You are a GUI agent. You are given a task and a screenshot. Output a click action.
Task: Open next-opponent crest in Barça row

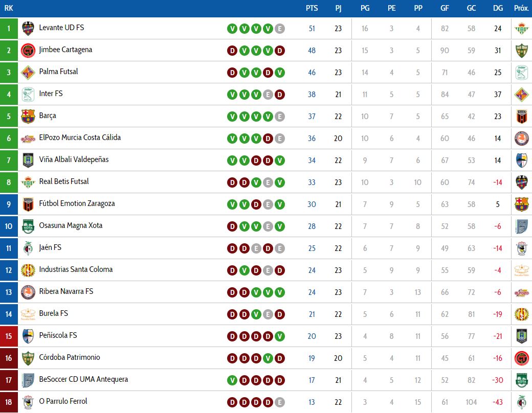point(521,117)
